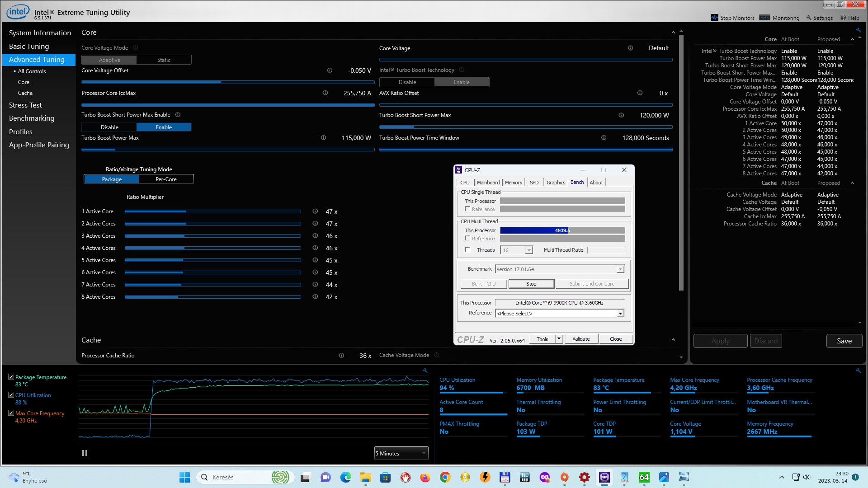This screenshot has height=488, width=868.
Task: Open Firefox from the taskbar
Action: [x=425, y=477]
